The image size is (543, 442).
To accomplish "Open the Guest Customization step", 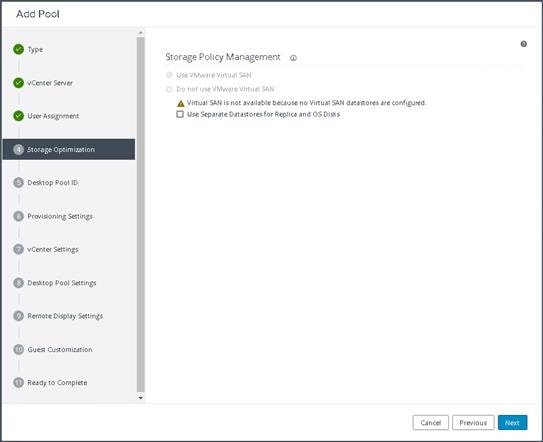I will [x=60, y=350].
